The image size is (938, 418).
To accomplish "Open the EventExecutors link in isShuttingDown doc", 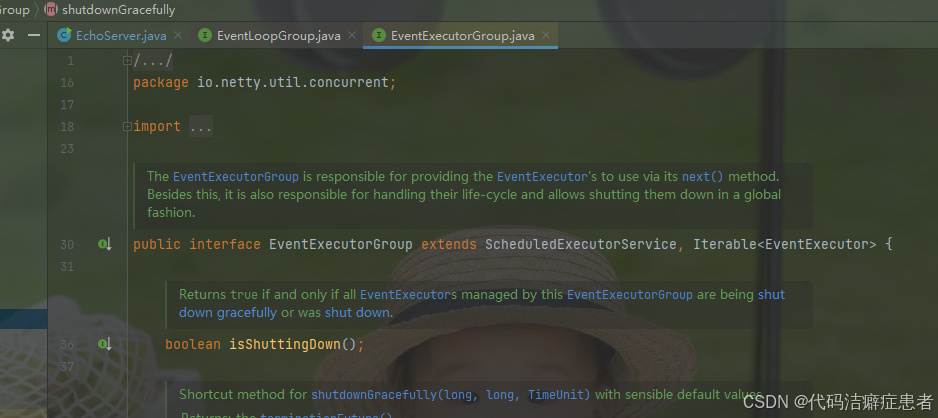I will 408,295.
